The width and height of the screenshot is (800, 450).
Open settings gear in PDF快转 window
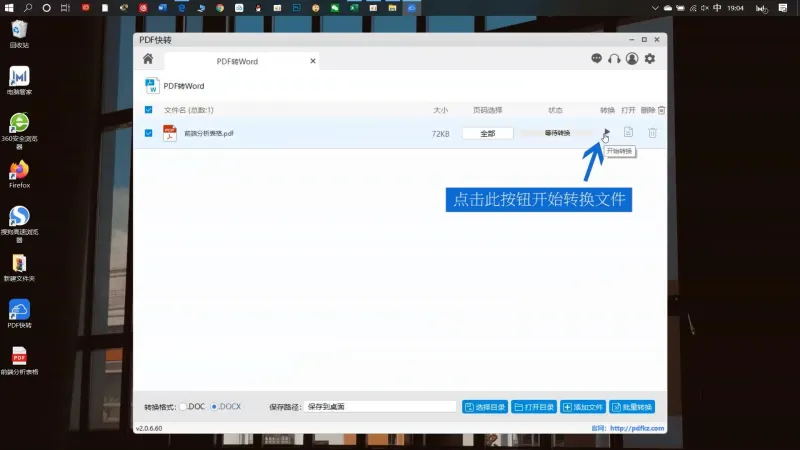649,59
